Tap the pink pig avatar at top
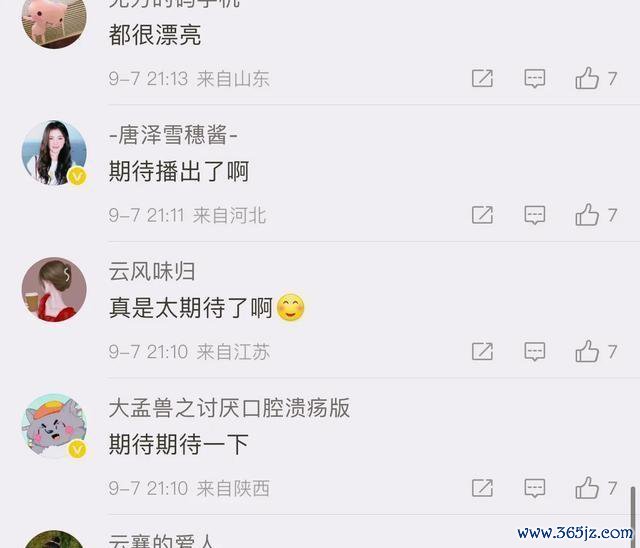The height and width of the screenshot is (548, 640). click(x=54, y=20)
